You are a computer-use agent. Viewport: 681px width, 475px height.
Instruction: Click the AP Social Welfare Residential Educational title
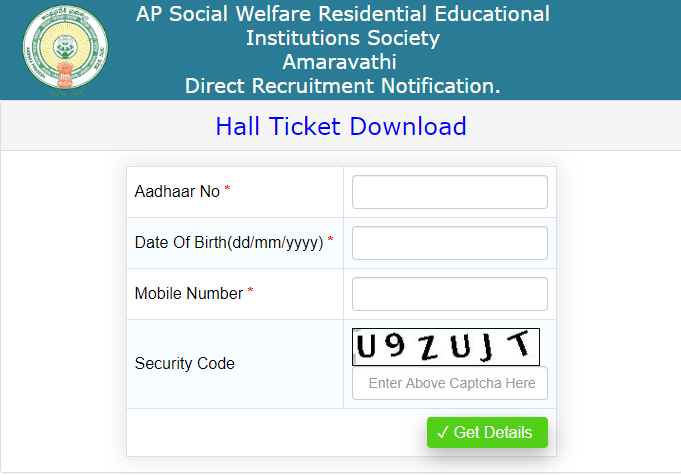[x=343, y=14]
